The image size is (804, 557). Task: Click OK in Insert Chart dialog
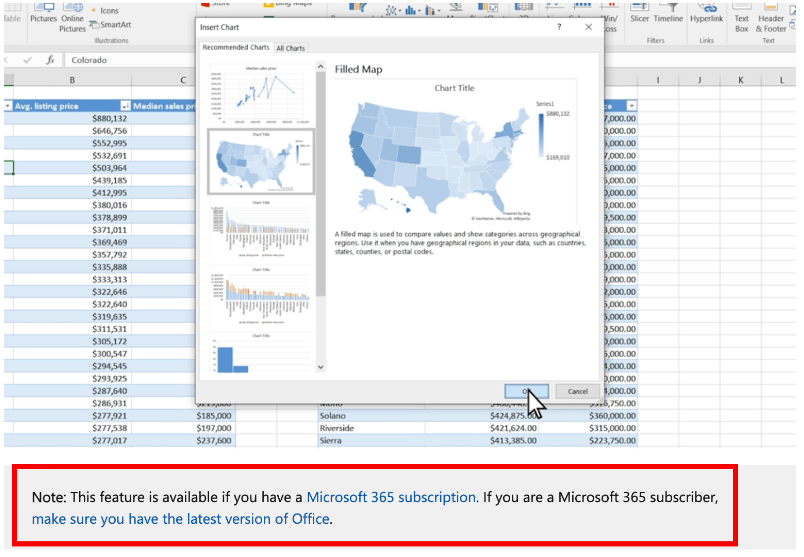527,391
